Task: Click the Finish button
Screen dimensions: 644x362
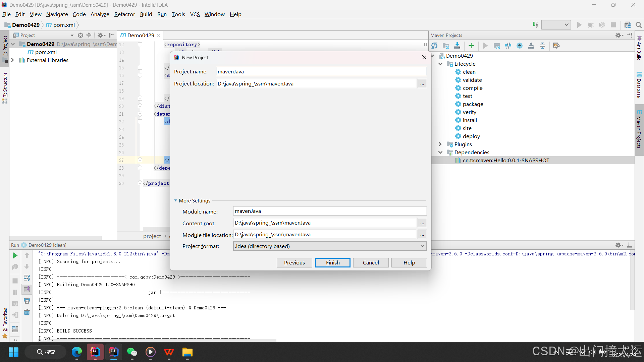Action: click(x=332, y=262)
